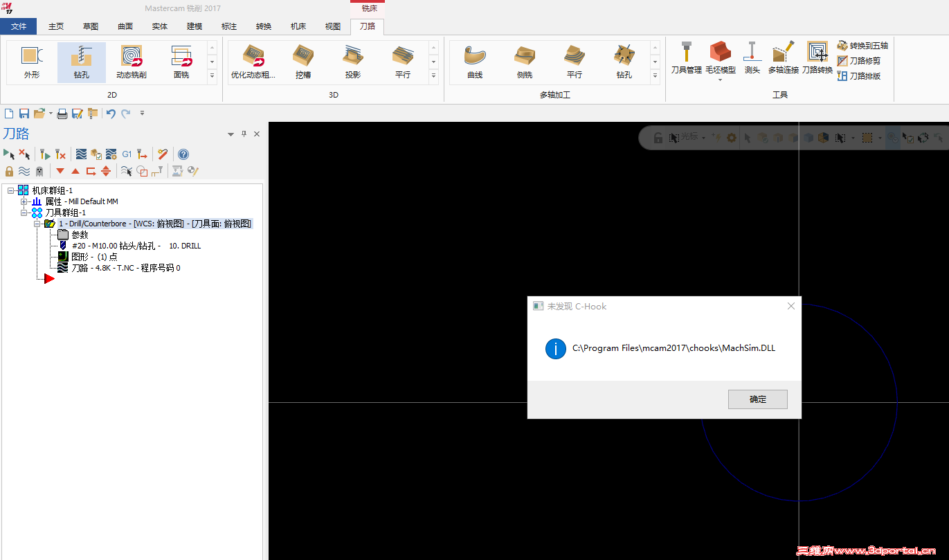949x560 pixels.
Task: Click the regenerate selected operations icon
Action: tap(44, 154)
